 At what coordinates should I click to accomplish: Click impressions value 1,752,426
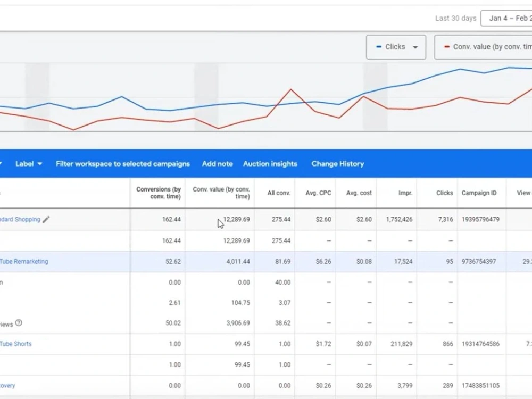pyautogui.click(x=400, y=220)
